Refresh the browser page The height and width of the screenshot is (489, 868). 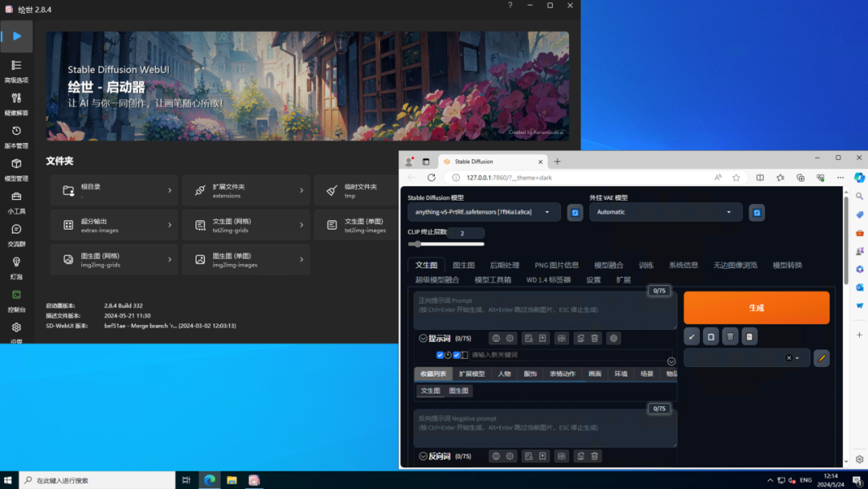432,177
